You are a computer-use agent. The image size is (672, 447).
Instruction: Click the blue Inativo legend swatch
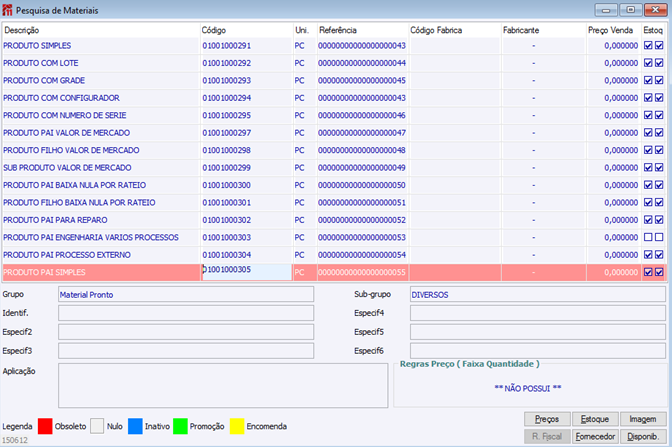tap(135, 426)
